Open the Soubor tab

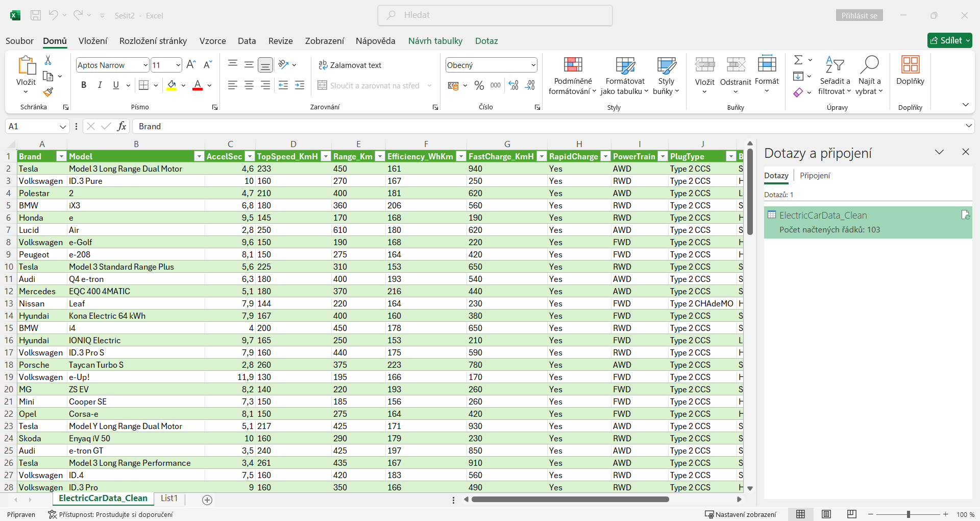(19, 41)
